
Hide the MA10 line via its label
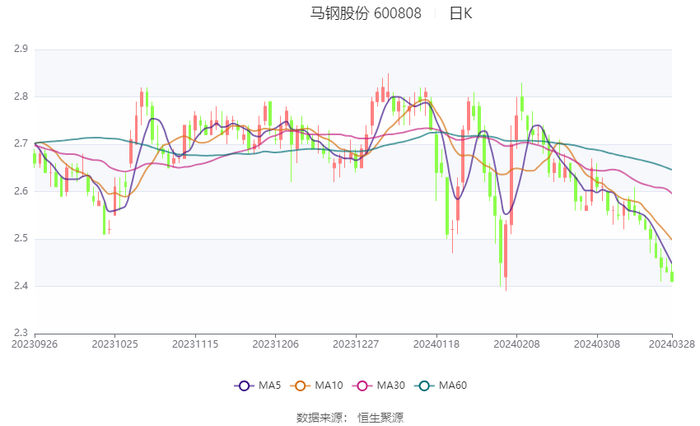click(x=329, y=385)
